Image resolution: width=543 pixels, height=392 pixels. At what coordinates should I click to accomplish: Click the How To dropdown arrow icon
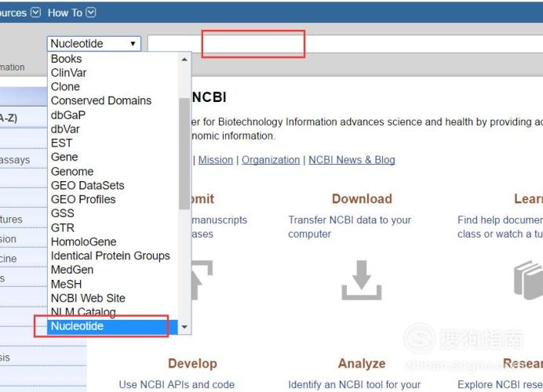pyautogui.click(x=91, y=13)
